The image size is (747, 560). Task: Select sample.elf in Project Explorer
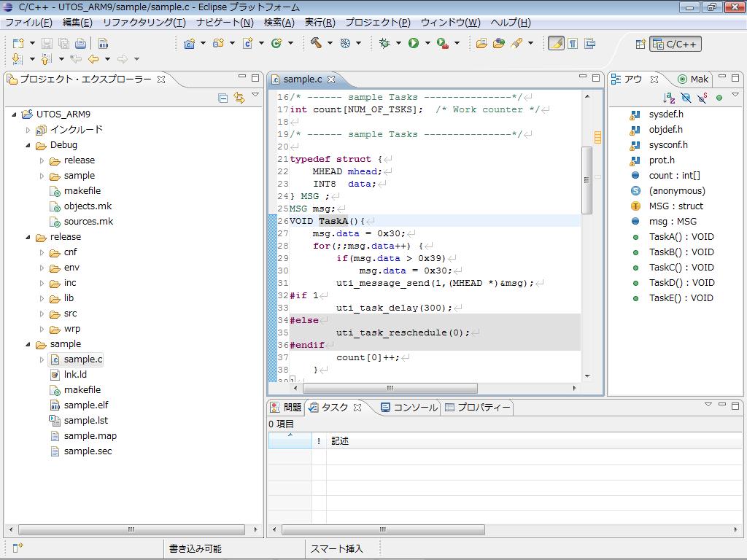coord(85,405)
